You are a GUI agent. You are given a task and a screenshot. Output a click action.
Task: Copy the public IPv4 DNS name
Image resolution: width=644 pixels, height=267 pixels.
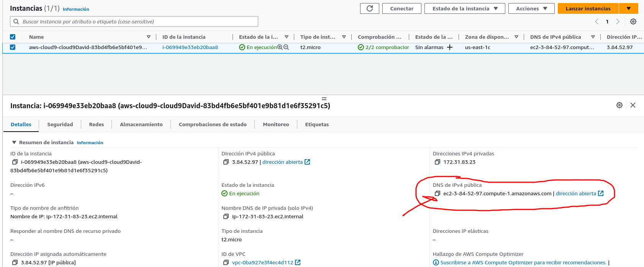437,194
